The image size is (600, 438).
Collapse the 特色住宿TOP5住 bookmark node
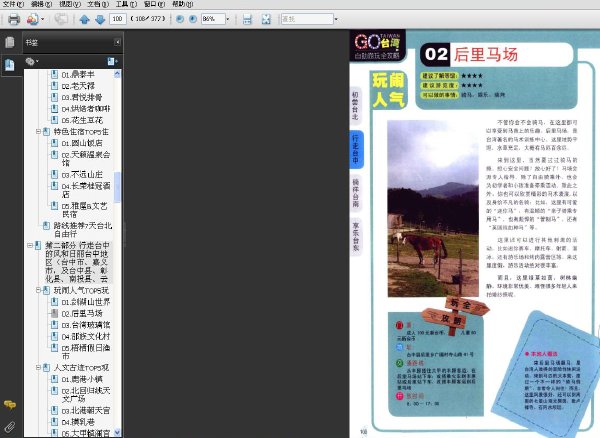tap(38, 132)
